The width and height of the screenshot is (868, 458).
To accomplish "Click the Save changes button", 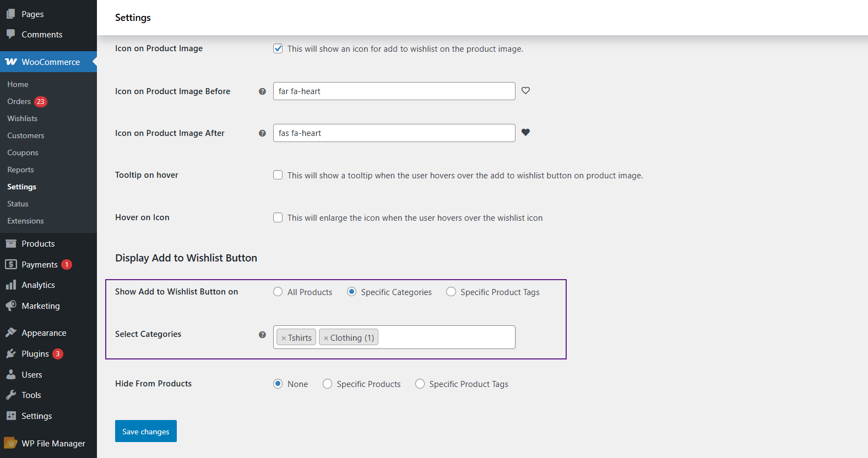I will 146,431.
